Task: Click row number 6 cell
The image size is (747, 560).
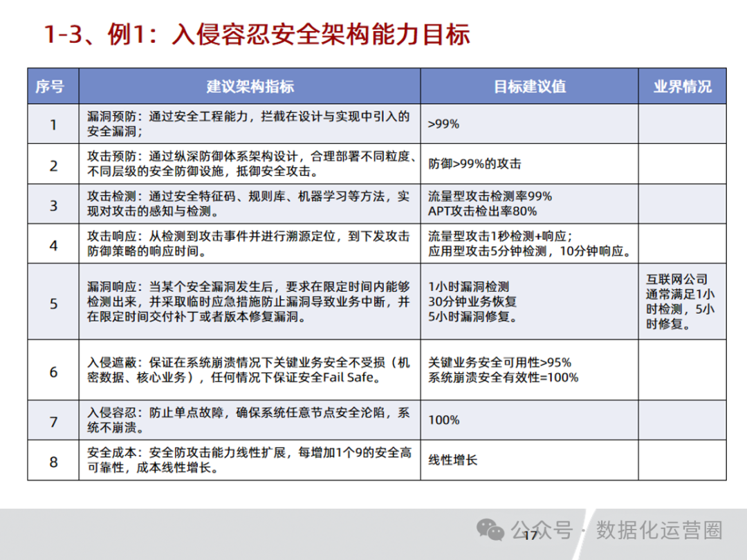Action: click(x=53, y=370)
